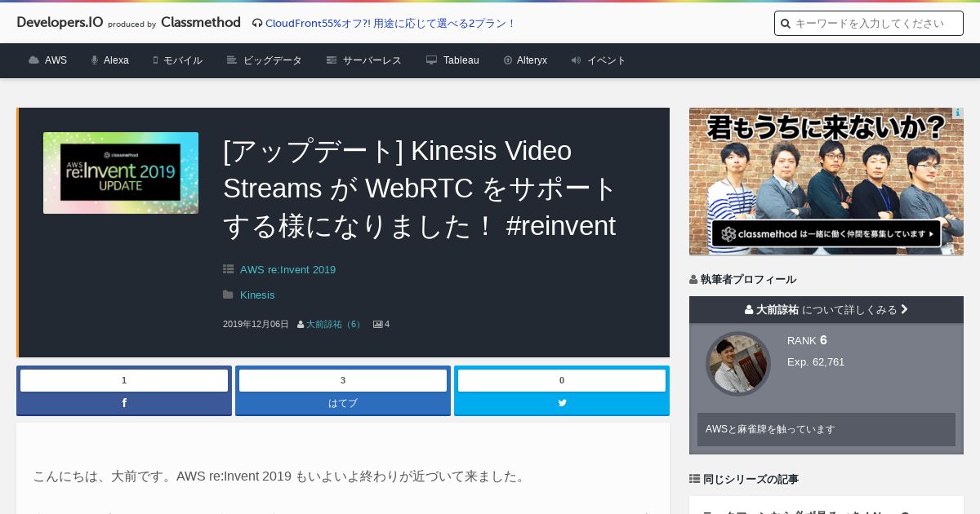Click the author avatar photo
Viewport: 980px width, 514px height.
(x=738, y=364)
